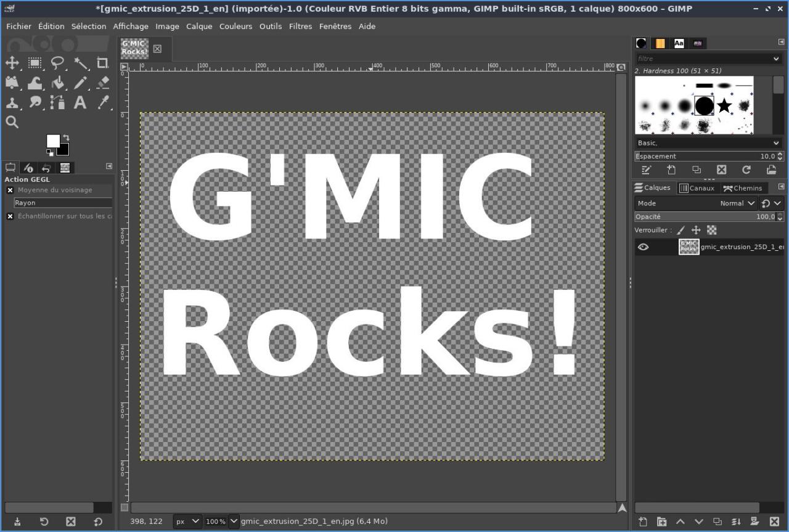Switch to the Canaux tab
The image size is (789, 532).
coord(697,188)
